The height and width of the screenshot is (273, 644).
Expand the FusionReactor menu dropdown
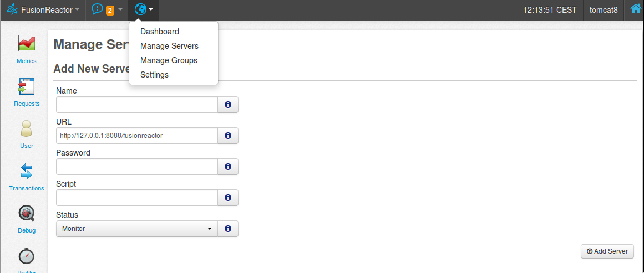click(x=43, y=10)
